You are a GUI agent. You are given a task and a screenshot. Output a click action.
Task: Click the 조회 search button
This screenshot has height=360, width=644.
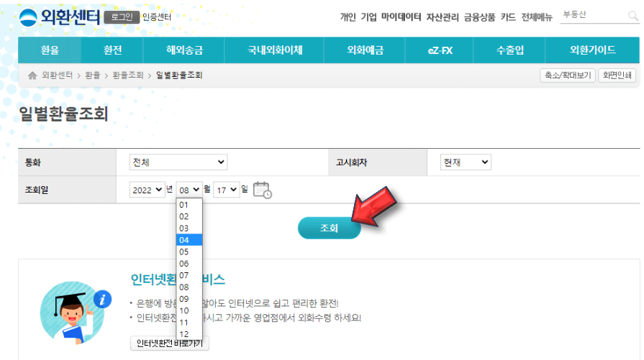pos(329,228)
